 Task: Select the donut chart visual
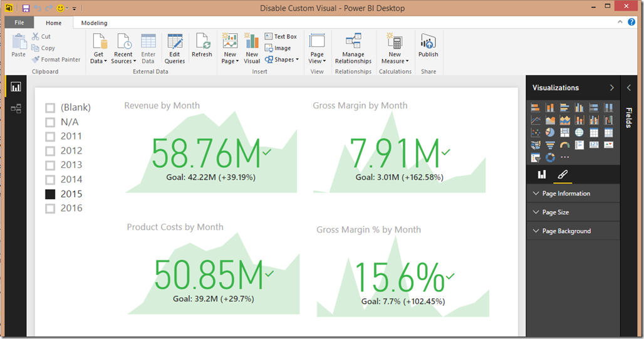click(x=550, y=157)
